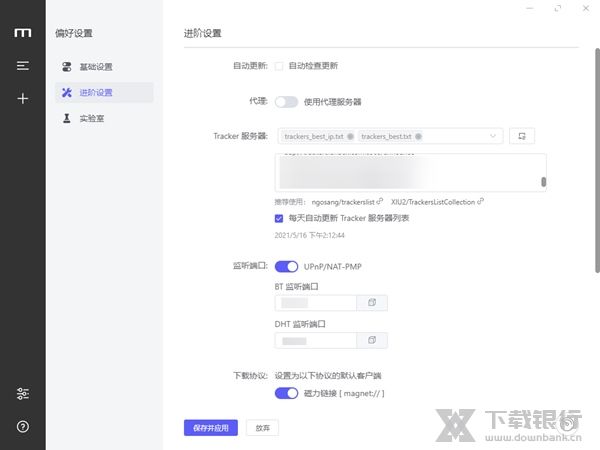Click the trackers_best.txt tag text
The height and width of the screenshot is (450, 600).
click(386, 137)
